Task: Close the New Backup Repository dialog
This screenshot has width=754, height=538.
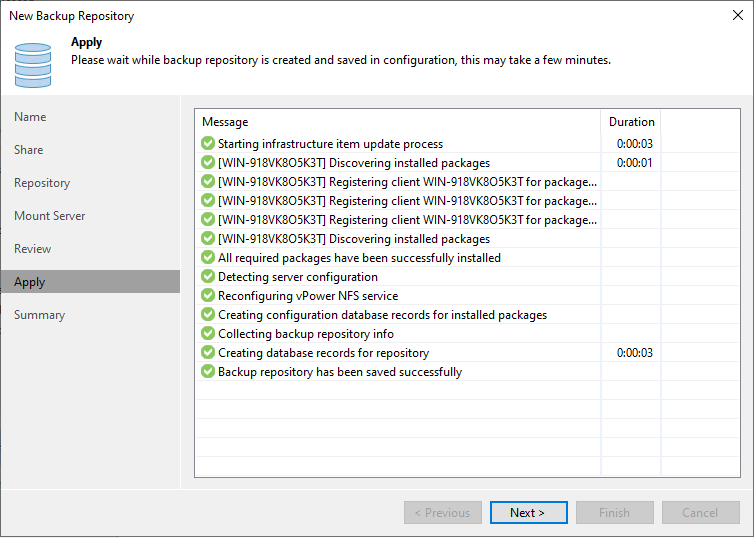Action: tap(738, 15)
